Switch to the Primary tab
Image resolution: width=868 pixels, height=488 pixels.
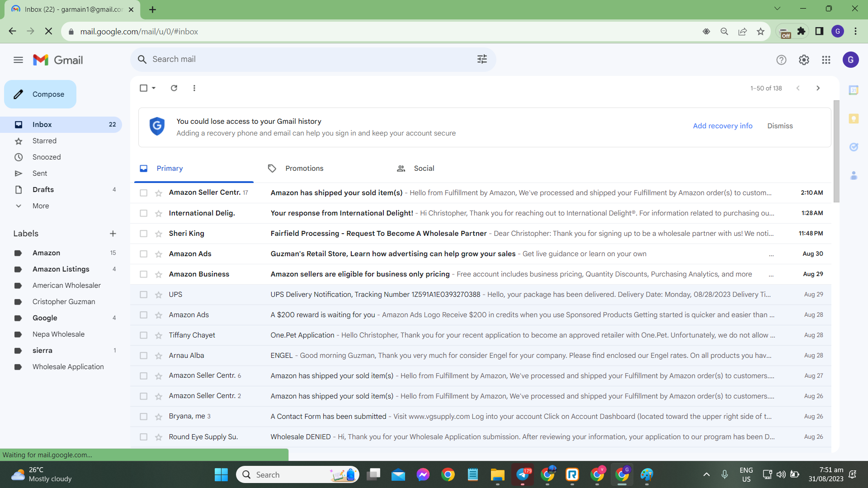tap(194, 169)
